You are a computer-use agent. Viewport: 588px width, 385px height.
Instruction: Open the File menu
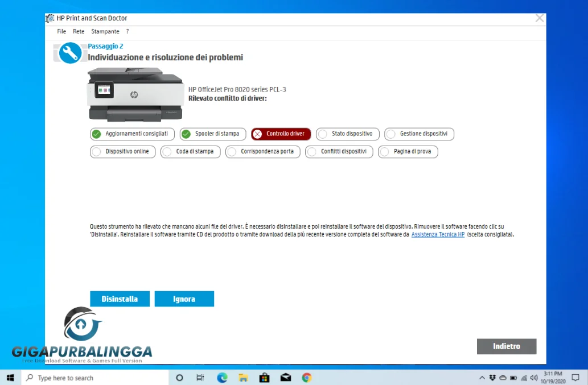pos(61,31)
